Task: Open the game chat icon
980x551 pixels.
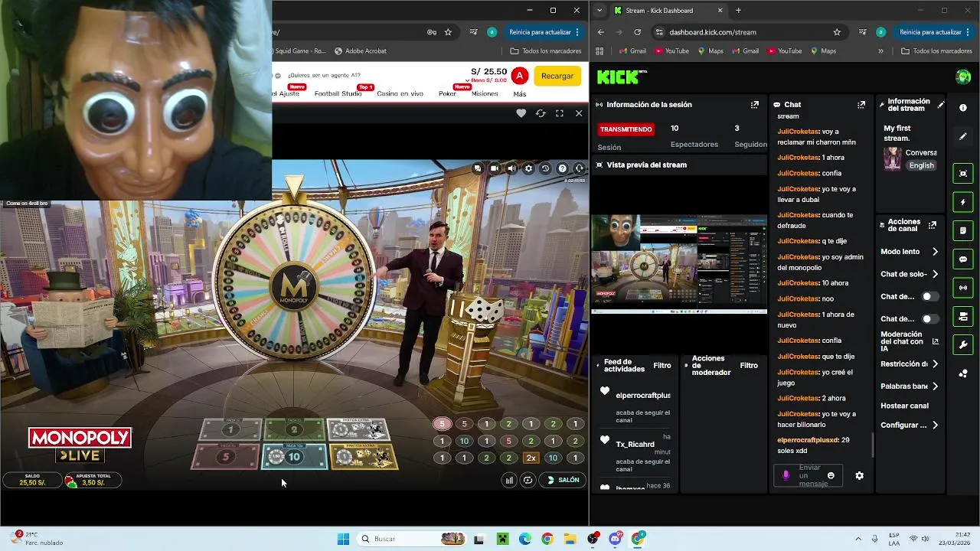Action: pos(477,168)
